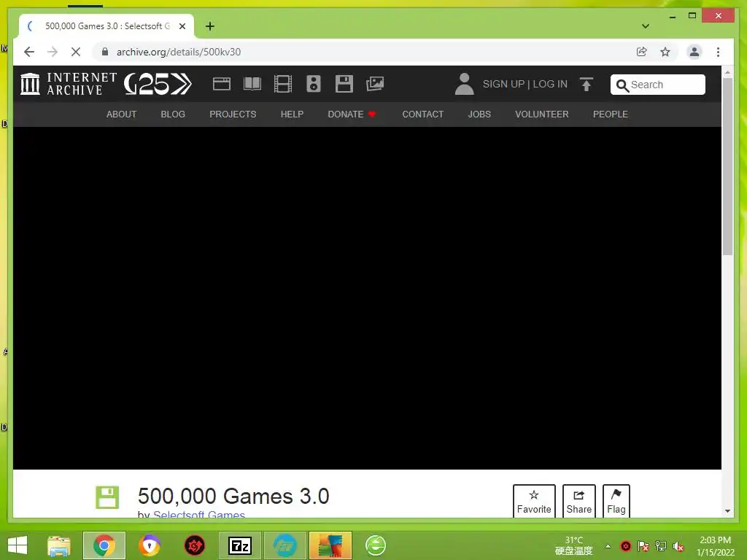
Task: Click the black emulator display area
Action: point(367,298)
